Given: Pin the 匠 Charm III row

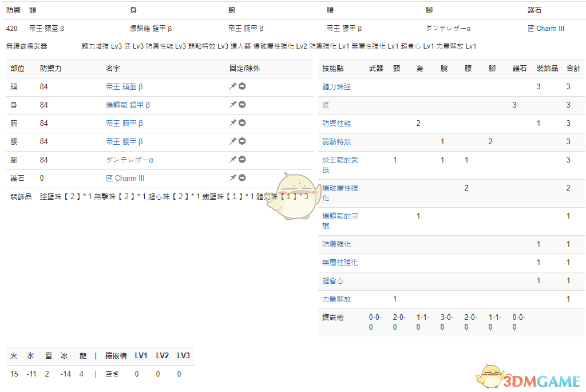Looking at the screenshot, I should click(x=233, y=178).
